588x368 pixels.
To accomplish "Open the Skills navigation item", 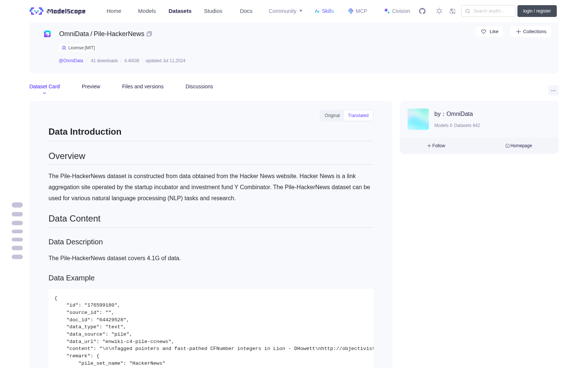I will [x=325, y=11].
